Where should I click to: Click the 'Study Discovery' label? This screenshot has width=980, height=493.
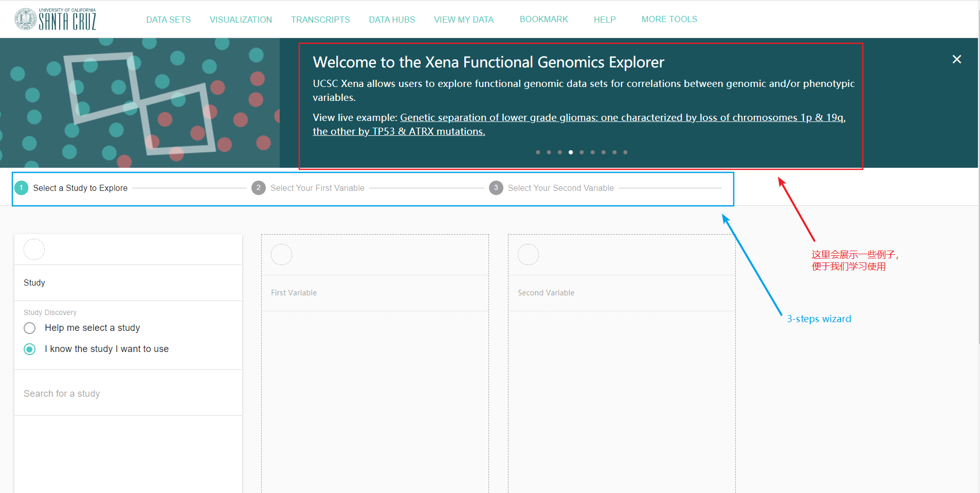click(50, 312)
